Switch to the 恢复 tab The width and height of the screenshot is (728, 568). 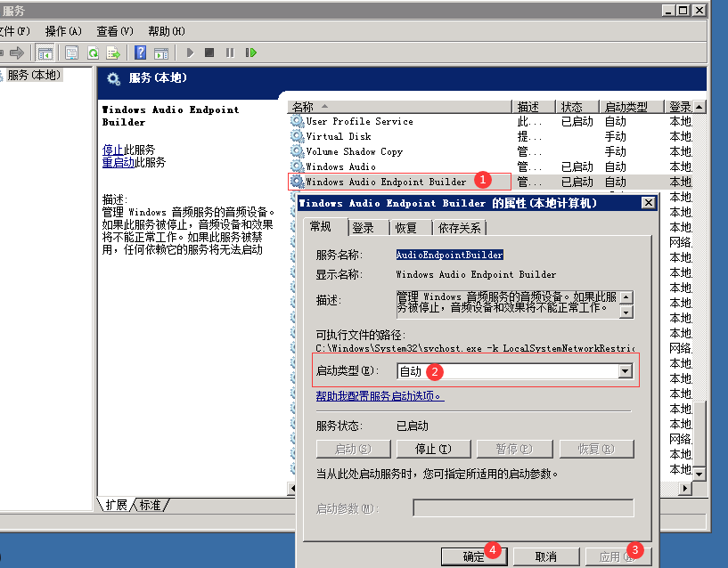(410, 228)
